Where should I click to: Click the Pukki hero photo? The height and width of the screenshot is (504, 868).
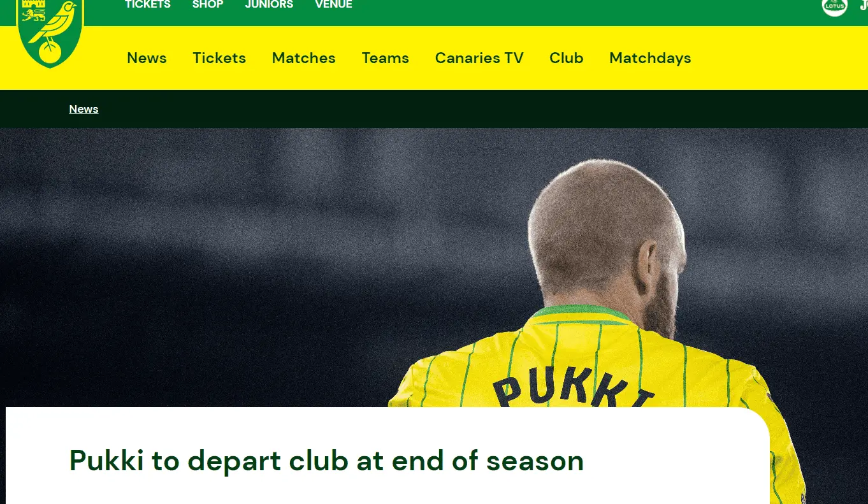[434, 268]
